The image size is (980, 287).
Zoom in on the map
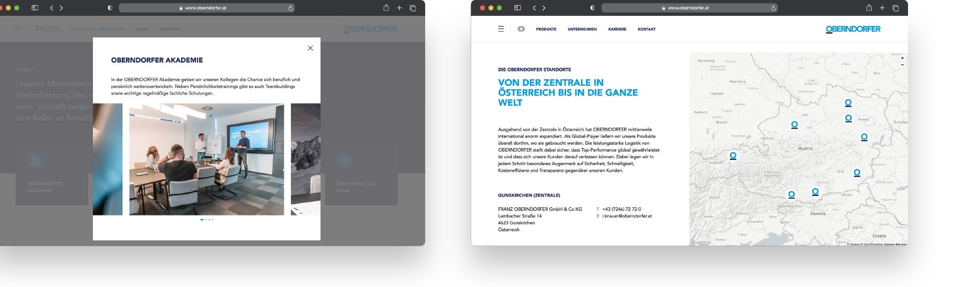pos(902,58)
